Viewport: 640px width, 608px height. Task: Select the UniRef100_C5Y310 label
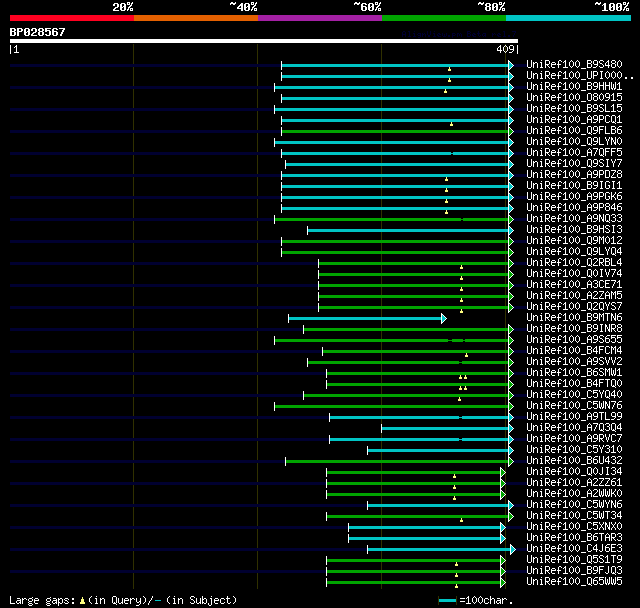tap(574, 450)
